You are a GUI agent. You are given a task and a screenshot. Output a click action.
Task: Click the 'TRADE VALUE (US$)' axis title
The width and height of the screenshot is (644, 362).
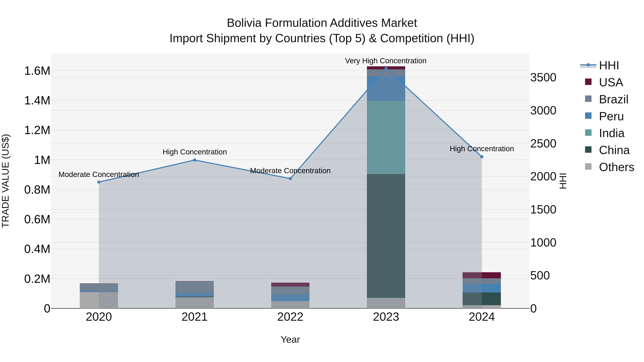6,181
